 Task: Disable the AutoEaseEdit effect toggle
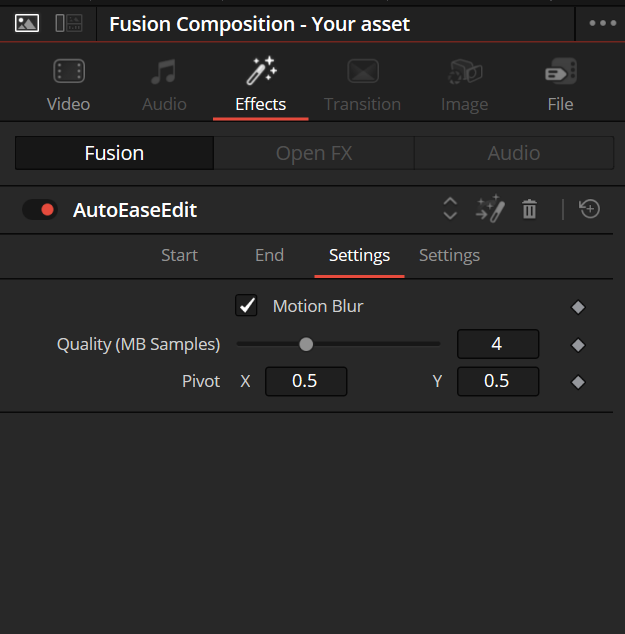[40, 210]
